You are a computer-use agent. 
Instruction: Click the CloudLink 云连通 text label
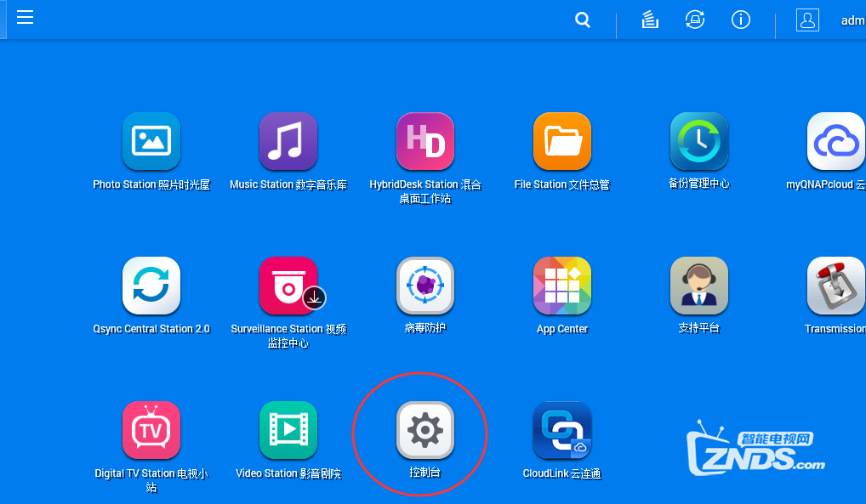coord(562,473)
